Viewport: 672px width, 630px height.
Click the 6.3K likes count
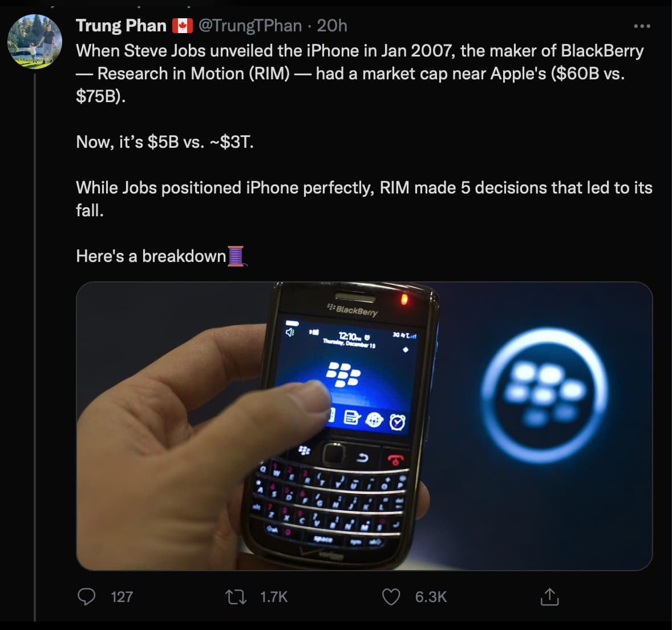click(x=431, y=597)
